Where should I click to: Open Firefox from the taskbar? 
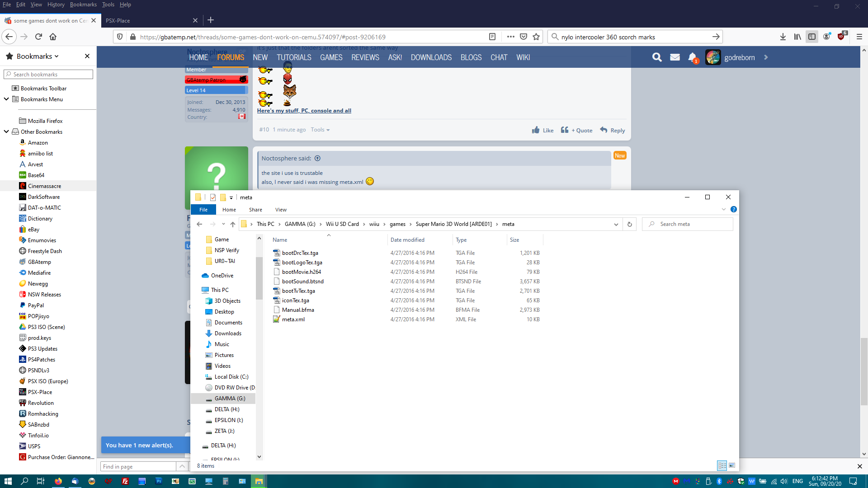coord(58,481)
